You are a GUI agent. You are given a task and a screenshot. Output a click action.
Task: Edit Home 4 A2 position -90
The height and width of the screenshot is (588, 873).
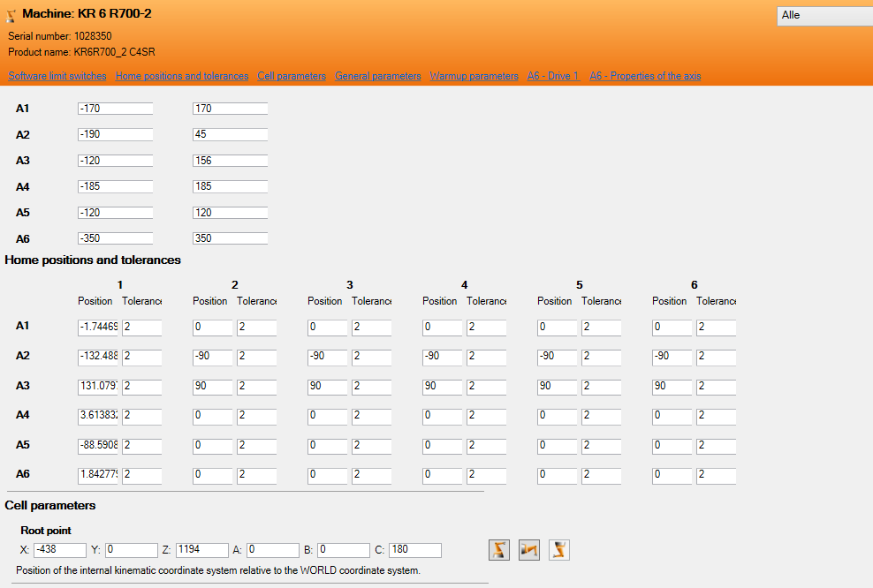tap(442, 357)
